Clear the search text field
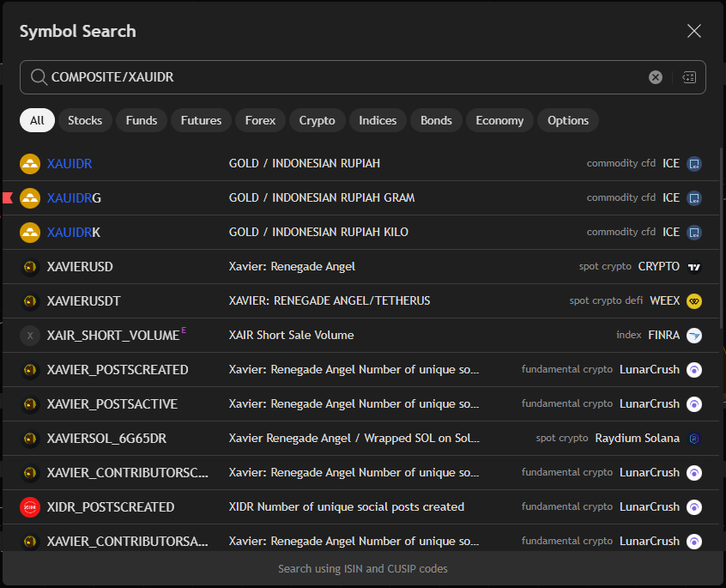Viewport: 726px width, 588px height. pos(655,77)
